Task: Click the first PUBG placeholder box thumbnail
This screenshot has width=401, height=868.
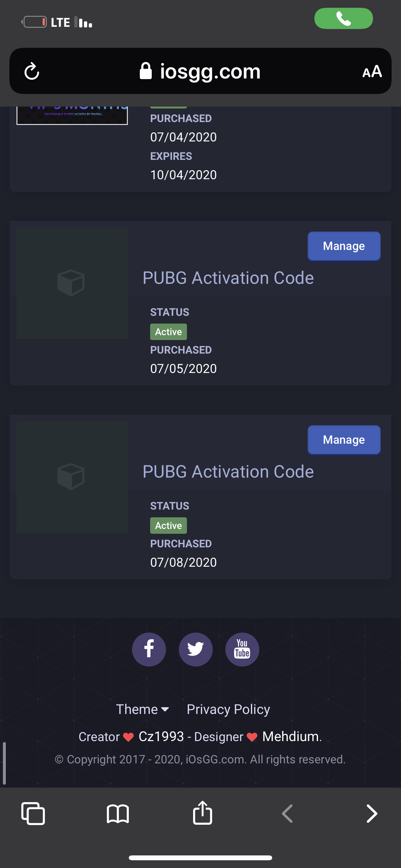Action: (x=72, y=284)
